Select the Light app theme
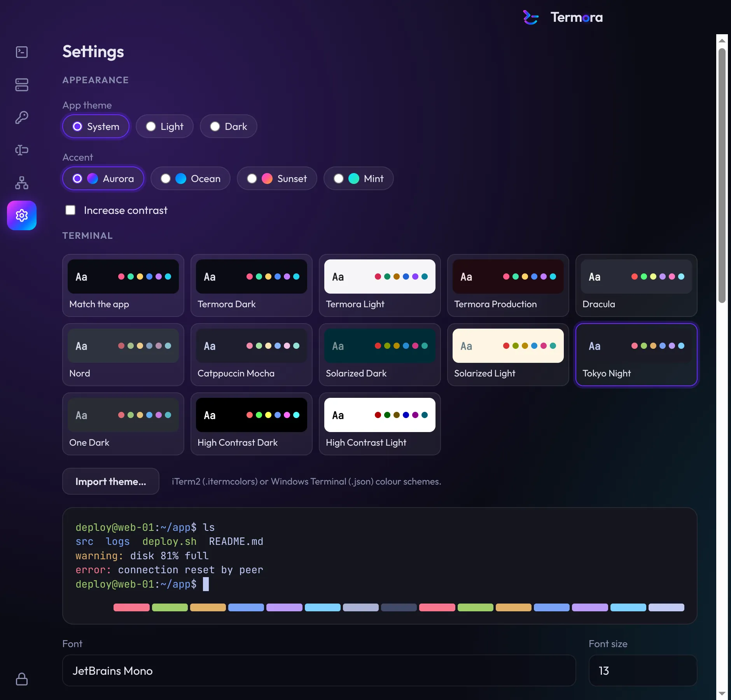The image size is (731, 700). (164, 126)
